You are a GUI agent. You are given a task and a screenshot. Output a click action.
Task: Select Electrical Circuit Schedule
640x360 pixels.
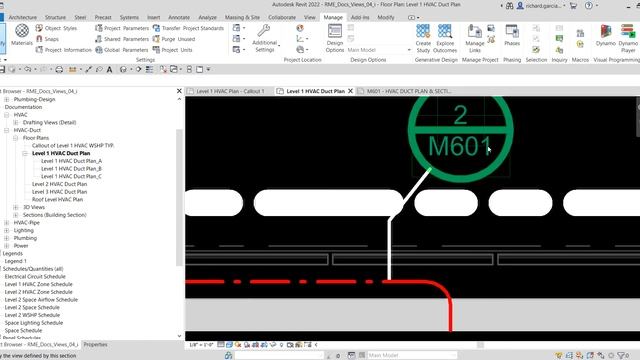tap(35, 277)
